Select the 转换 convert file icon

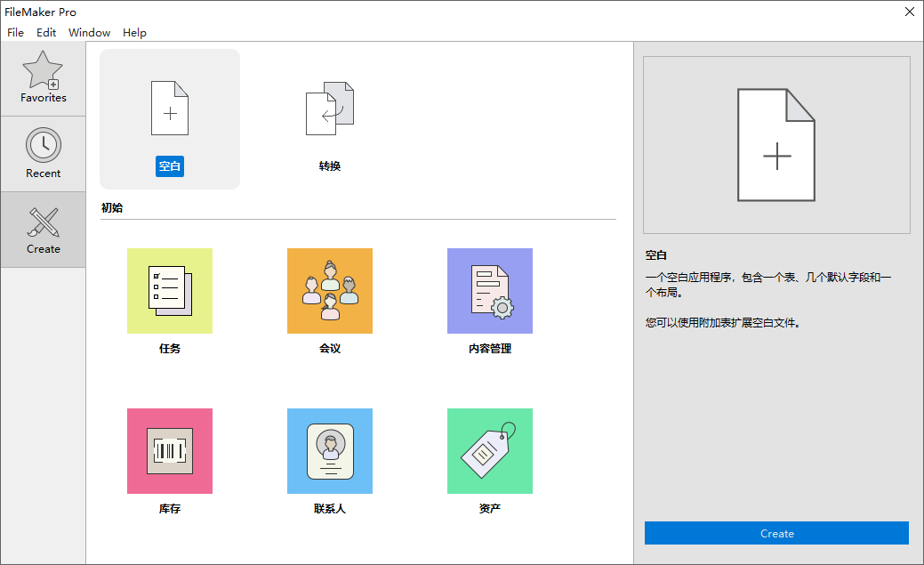pos(330,109)
